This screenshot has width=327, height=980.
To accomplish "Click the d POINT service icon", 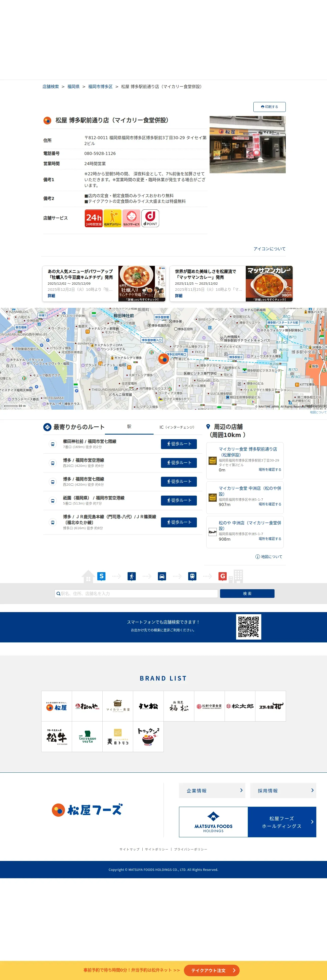I will (150, 218).
